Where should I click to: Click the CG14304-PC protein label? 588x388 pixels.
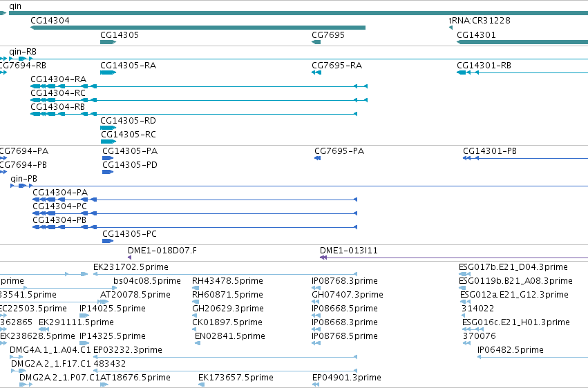[59, 206]
